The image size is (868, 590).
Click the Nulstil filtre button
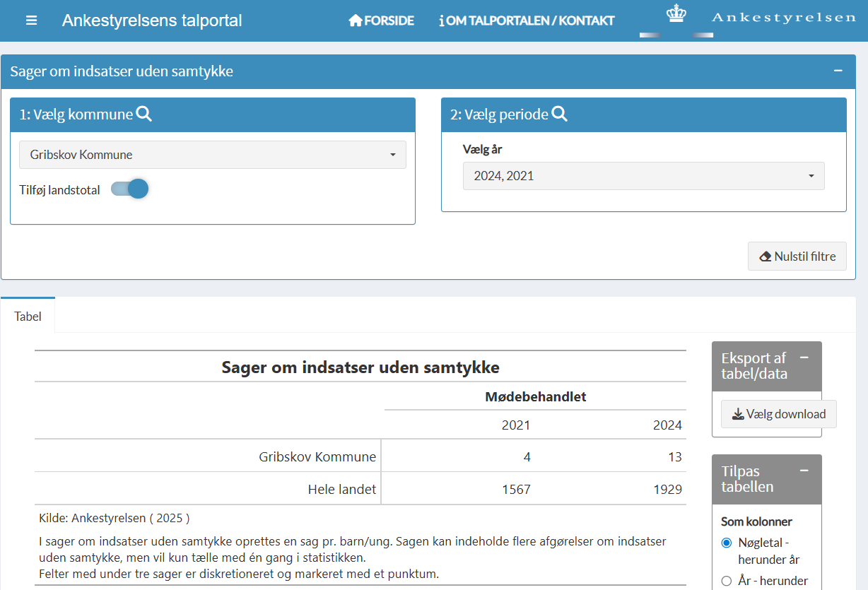tap(797, 256)
